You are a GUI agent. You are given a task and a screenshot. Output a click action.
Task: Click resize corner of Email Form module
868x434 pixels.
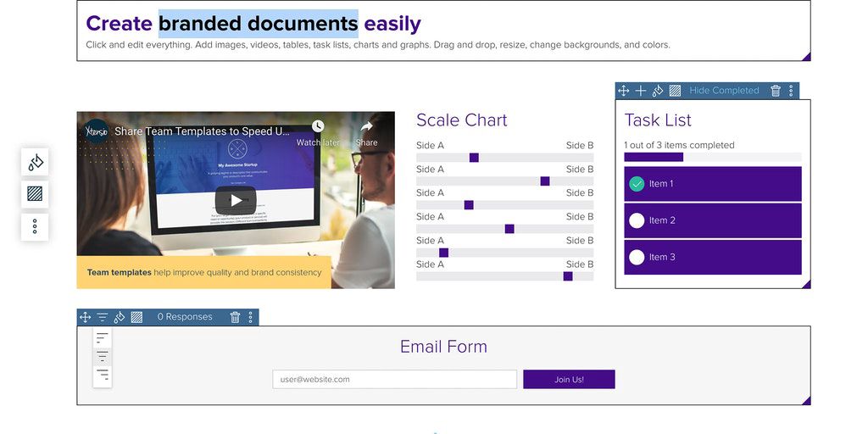(x=807, y=401)
